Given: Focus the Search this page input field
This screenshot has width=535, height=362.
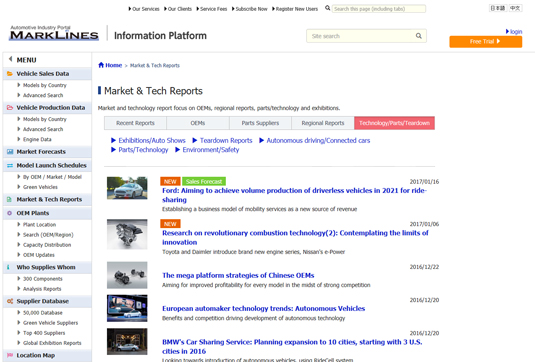Looking at the screenshot, I should point(379,9).
